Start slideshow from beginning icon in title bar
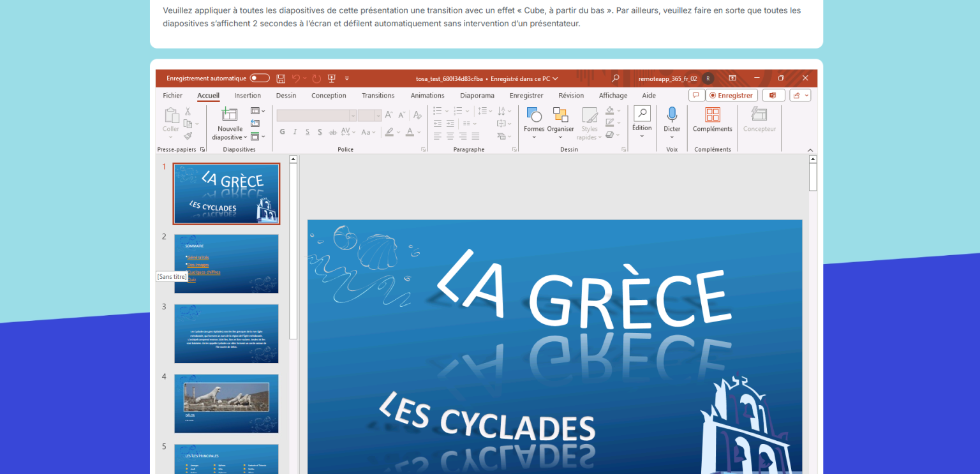This screenshot has height=474, width=980. pyautogui.click(x=332, y=78)
